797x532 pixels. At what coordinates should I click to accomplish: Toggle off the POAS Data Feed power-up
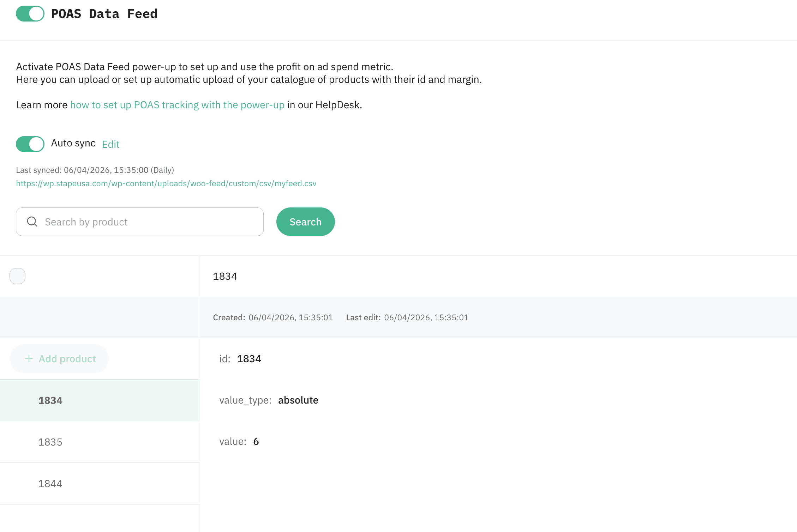[30, 14]
